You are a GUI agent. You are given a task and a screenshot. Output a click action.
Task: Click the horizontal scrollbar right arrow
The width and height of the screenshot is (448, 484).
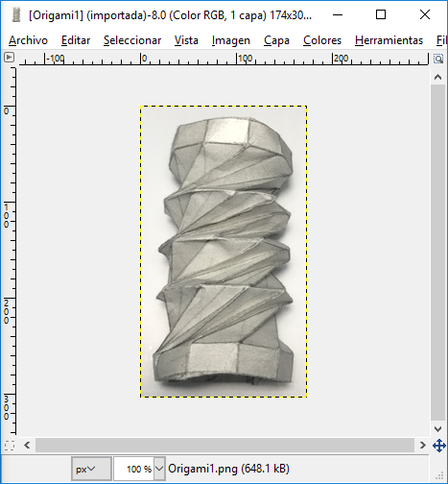tap(423, 445)
